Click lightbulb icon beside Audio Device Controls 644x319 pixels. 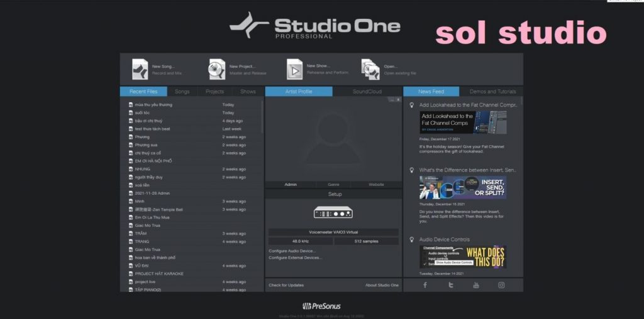pyautogui.click(x=411, y=239)
